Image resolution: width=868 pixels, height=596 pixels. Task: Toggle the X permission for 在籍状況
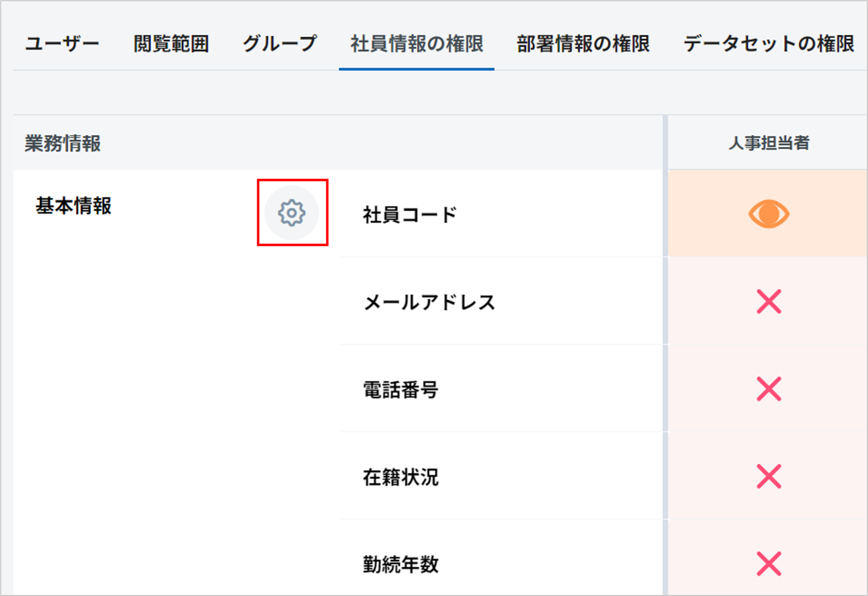click(768, 477)
